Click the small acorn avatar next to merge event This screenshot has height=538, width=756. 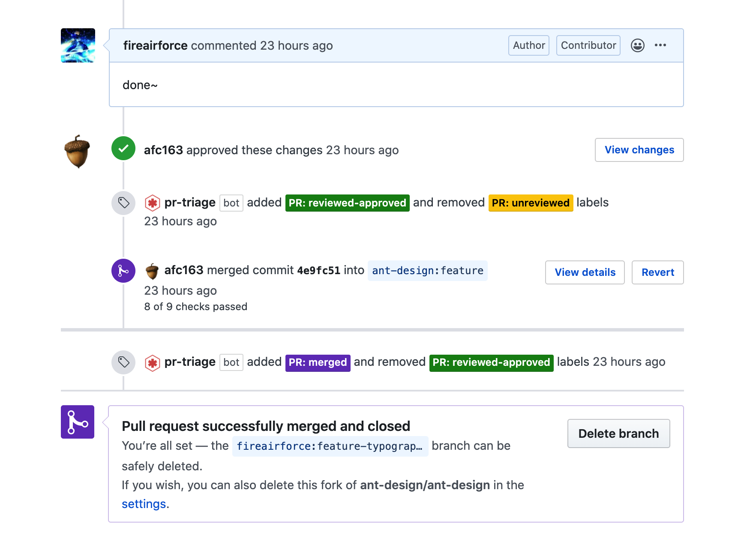click(x=152, y=271)
